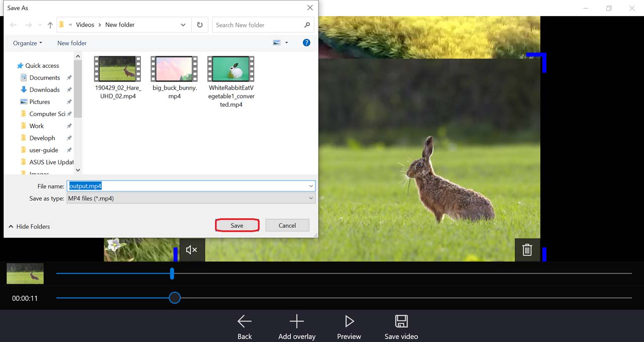Start Preview with the play icon
The width and height of the screenshot is (644, 342).
[349, 321]
